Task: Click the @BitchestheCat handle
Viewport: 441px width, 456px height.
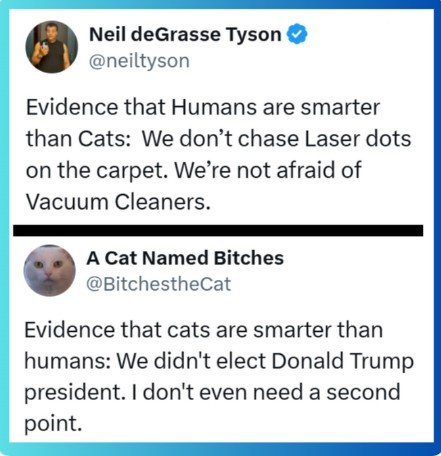Action: coord(159,284)
